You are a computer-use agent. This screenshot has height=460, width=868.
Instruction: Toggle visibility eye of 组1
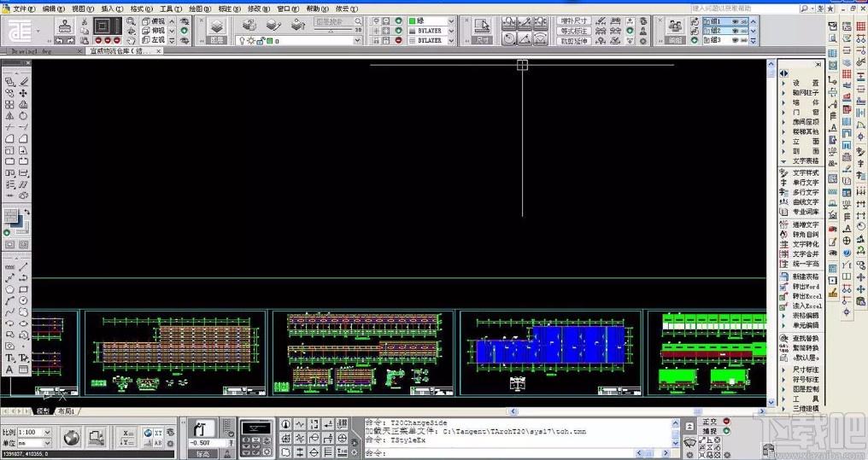(x=735, y=21)
